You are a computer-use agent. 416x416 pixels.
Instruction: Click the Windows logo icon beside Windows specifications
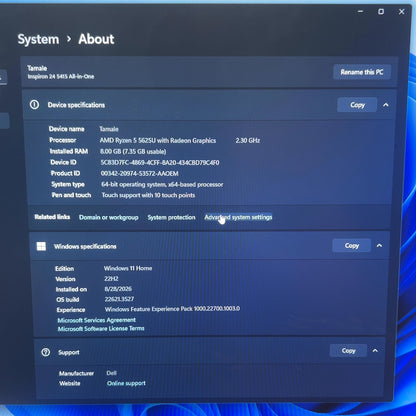pyautogui.click(x=41, y=246)
